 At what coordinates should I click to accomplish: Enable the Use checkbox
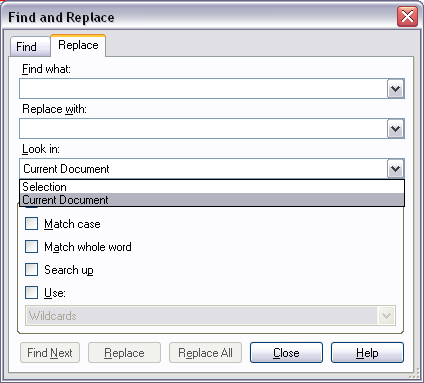click(31, 293)
